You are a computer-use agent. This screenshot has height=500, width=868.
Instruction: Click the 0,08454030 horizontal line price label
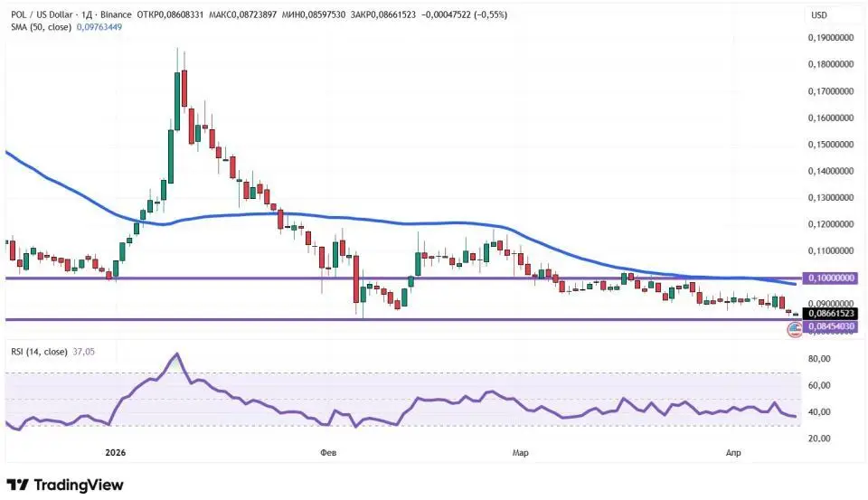coord(829,325)
